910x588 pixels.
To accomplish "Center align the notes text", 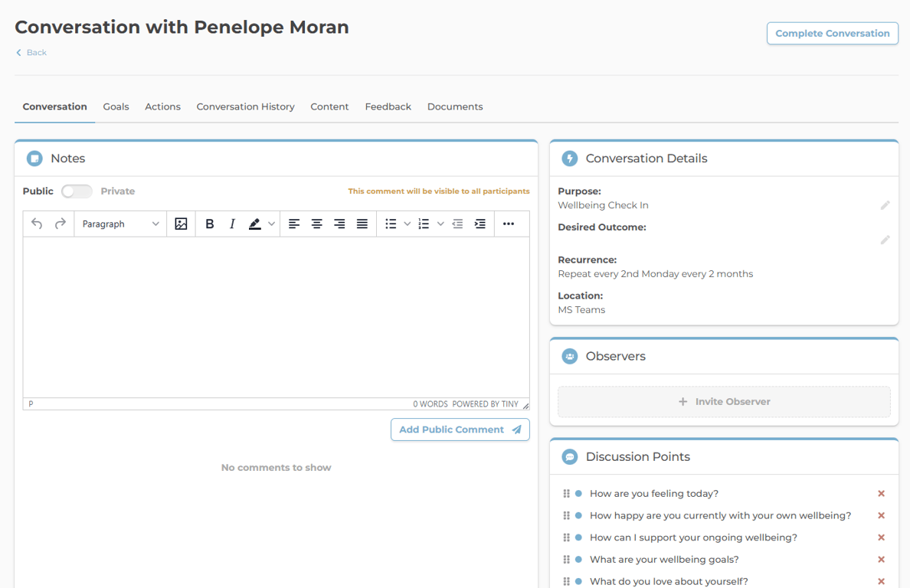I will (x=316, y=224).
